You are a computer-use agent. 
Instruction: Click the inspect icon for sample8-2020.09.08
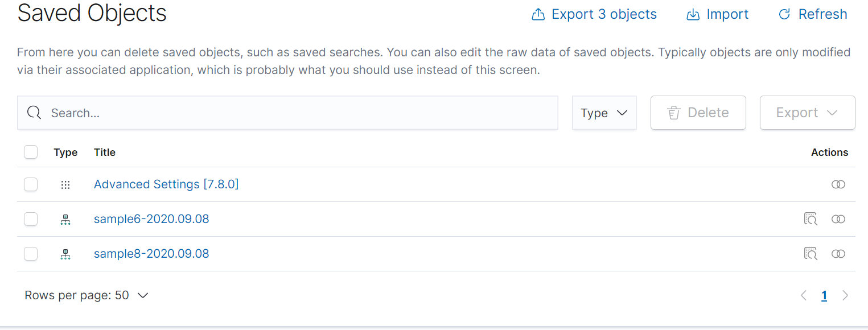[811, 254]
